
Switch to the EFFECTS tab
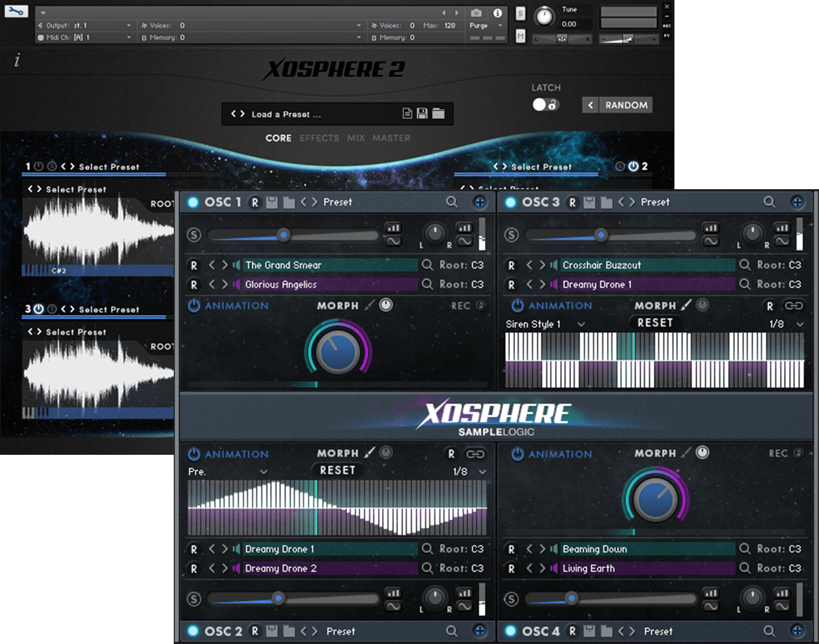click(319, 138)
